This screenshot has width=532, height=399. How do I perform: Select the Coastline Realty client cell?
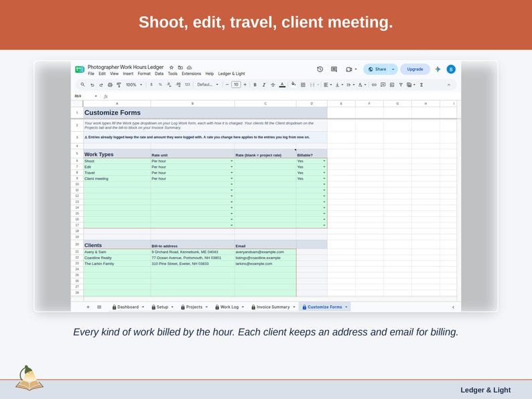[117, 258]
